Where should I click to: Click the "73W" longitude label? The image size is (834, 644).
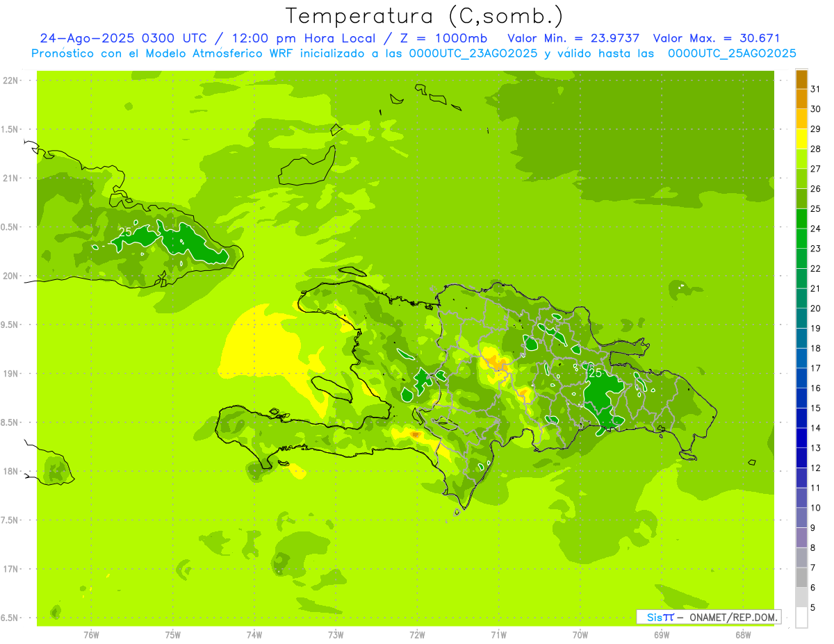click(x=336, y=635)
